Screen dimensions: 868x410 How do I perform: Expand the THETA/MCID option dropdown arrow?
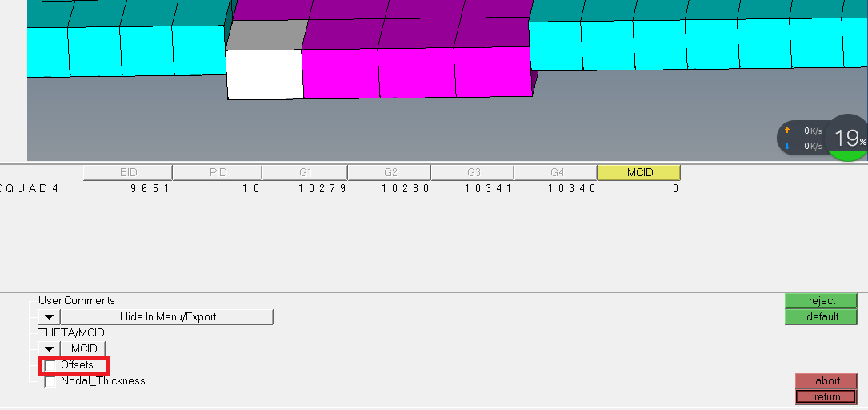(49, 349)
